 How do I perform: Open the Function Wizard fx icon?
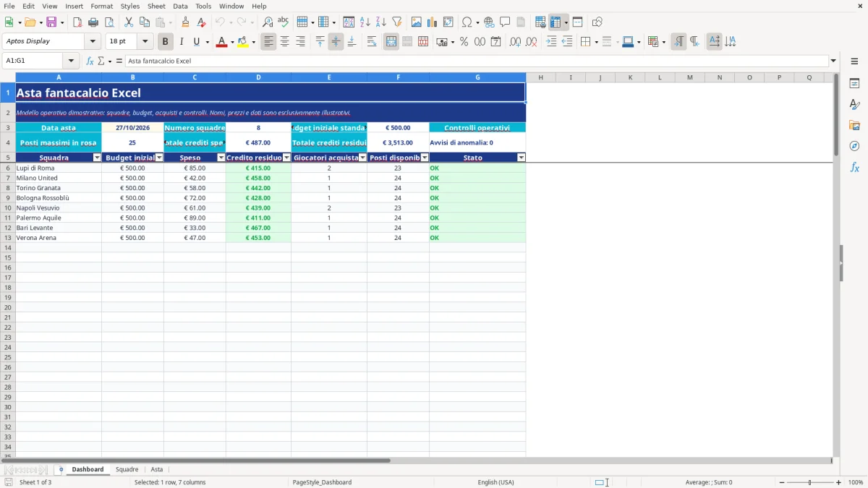[90, 61]
